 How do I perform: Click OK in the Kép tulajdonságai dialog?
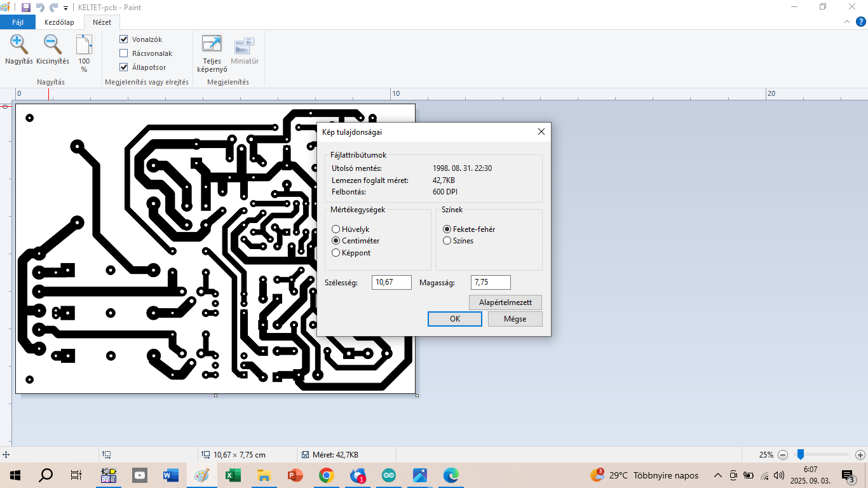click(455, 319)
